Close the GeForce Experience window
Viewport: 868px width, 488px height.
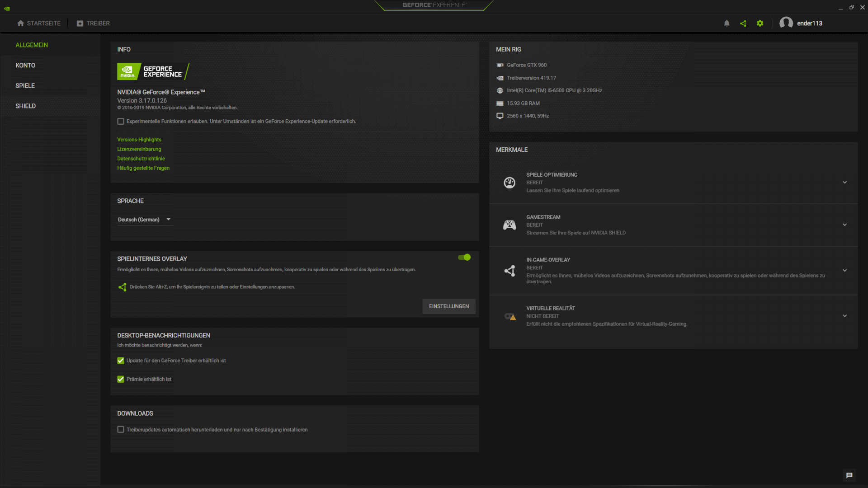(862, 7)
